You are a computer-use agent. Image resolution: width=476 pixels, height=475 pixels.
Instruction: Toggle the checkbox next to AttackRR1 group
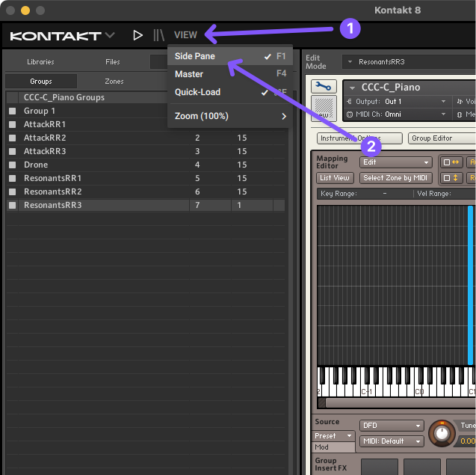pyautogui.click(x=12, y=124)
